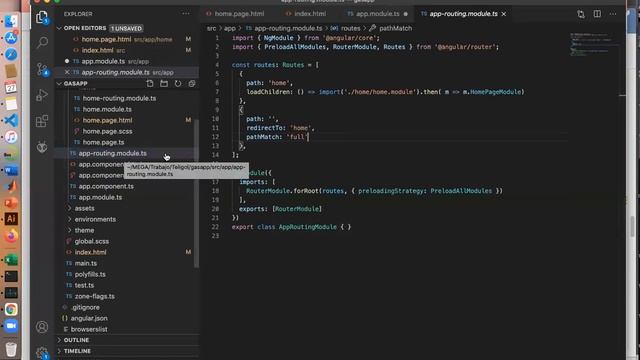
Task: Open main.ts in file tree
Action: pyautogui.click(x=86, y=263)
